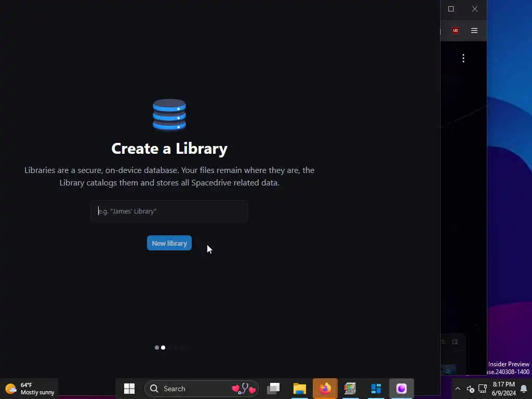532x399 pixels.
Task: Select second onboarding page dot
Action: coord(163,348)
